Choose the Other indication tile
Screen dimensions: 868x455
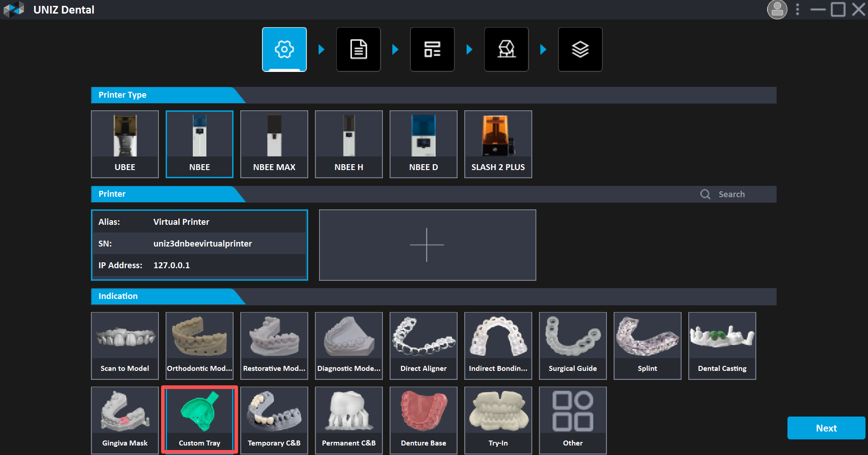(x=572, y=420)
